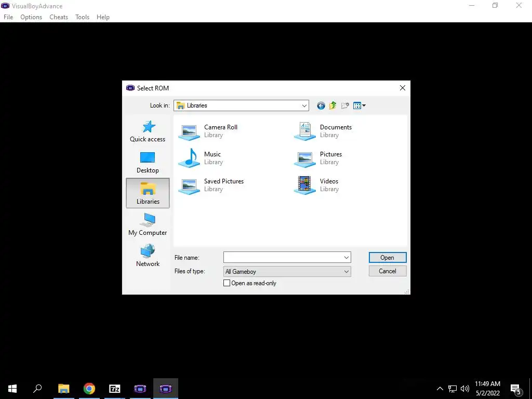Click the Create New Folder icon
Image resolution: width=532 pixels, height=399 pixels.
pyautogui.click(x=345, y=105)
